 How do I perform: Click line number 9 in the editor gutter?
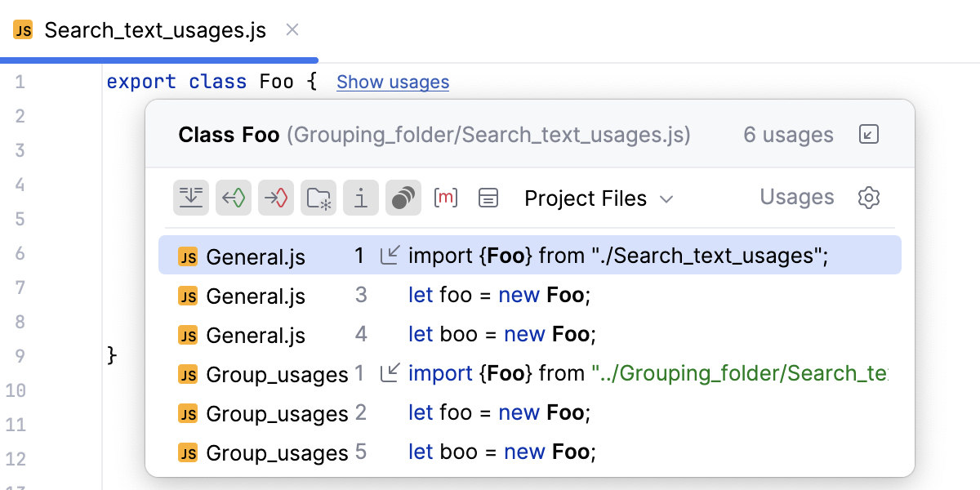pyautogui.click(x=20, y=356)
